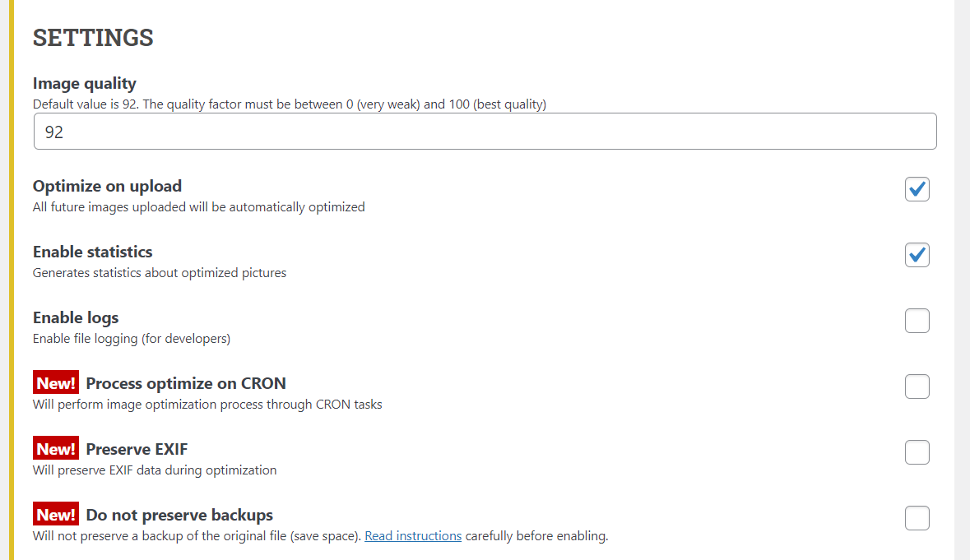Click the Optimize on upload label text
Screen dimensions: 970x560
click(107, 186)
